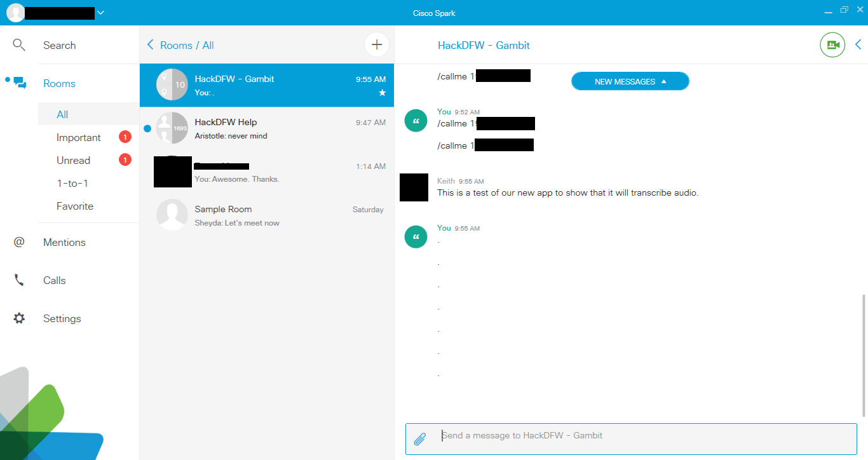Open the HackDFW - Gambit room
This screenshot has width=868, height=460.
[x=267, y=85]
